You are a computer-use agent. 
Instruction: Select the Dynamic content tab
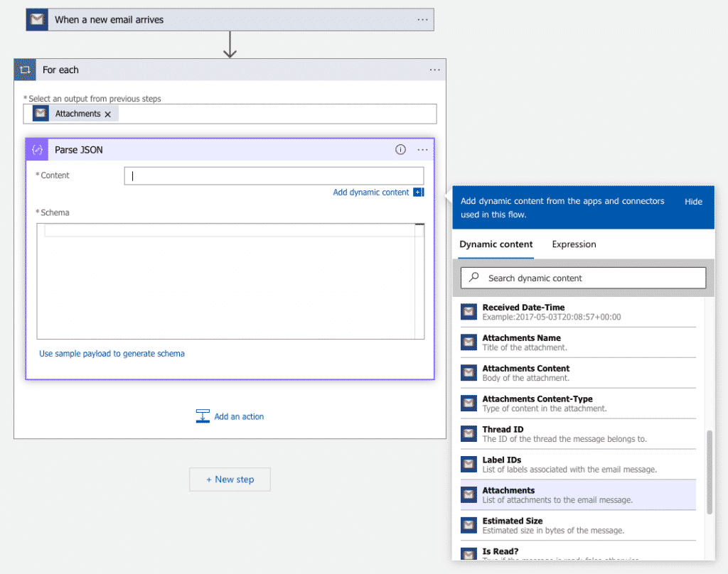(496, 244)
